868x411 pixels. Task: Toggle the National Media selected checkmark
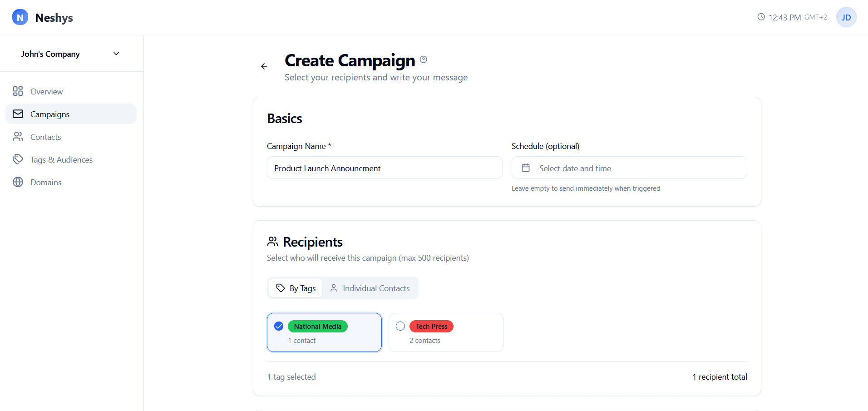[278, 326]
